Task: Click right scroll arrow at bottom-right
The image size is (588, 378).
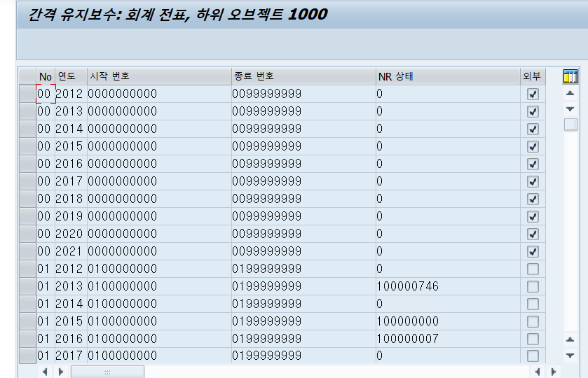Action: (553, 372)
